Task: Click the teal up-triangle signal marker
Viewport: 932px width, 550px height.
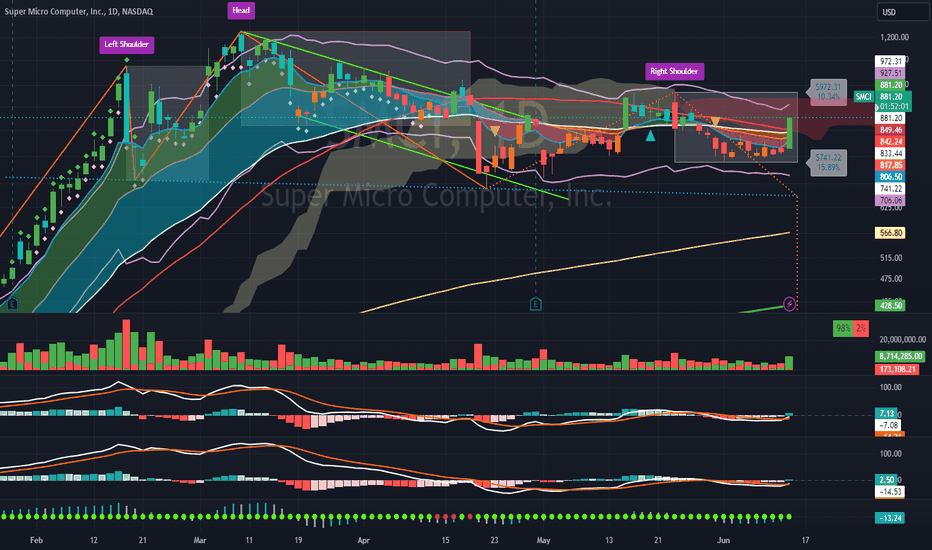Action: point(650,136)
